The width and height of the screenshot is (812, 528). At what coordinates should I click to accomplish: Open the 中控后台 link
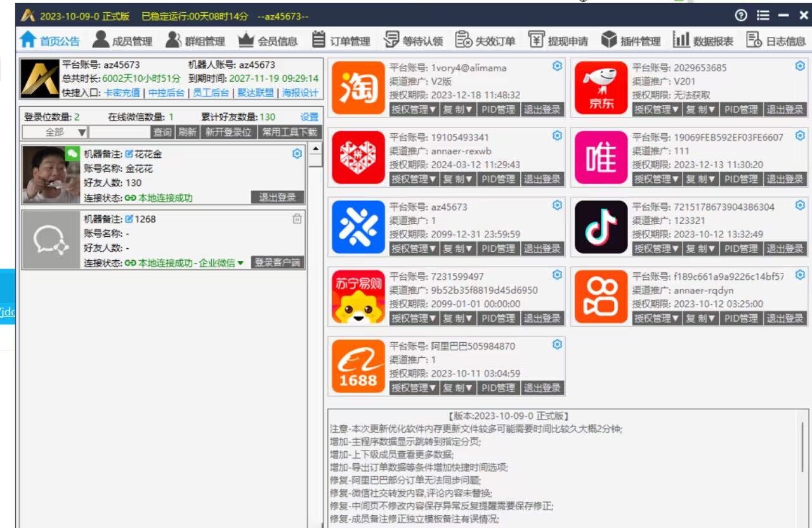(167, 93)
